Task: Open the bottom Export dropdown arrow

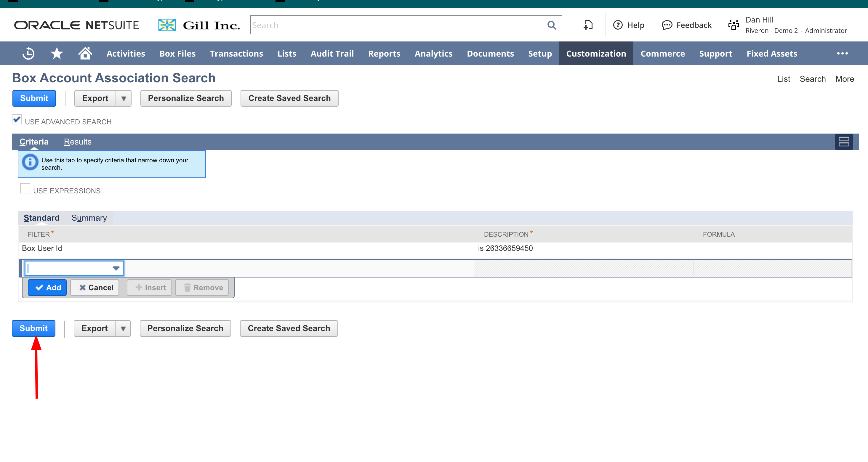Action: (x=123, y=329)
